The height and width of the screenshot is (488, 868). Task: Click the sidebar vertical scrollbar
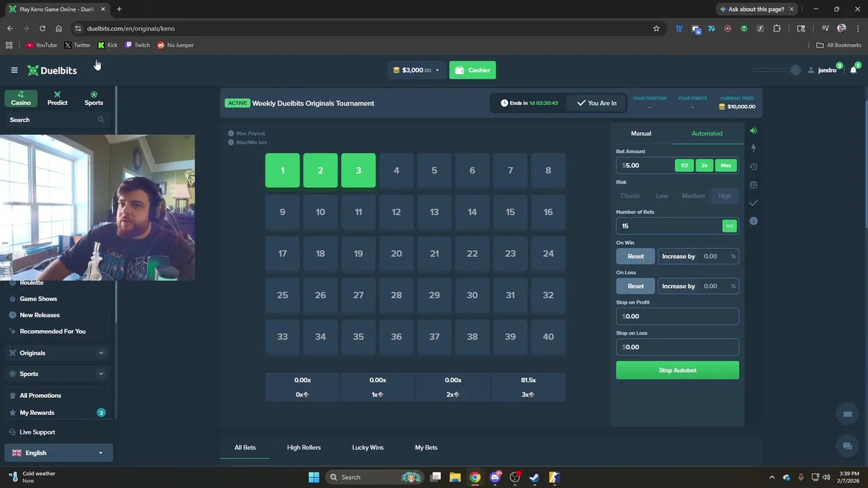[x=116, y=203]
